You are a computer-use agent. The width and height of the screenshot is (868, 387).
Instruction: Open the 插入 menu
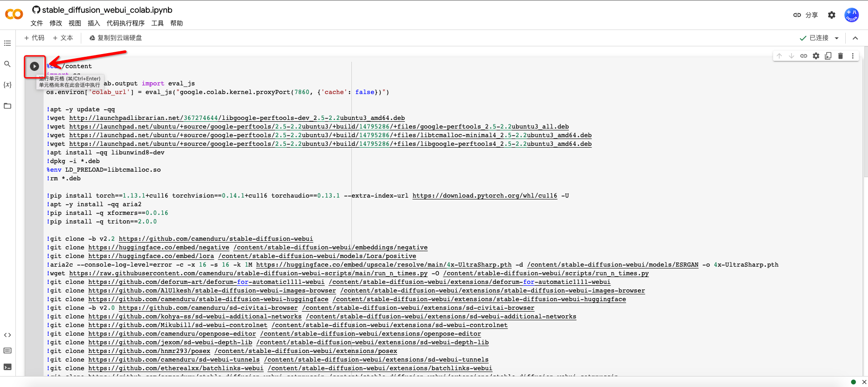pyautogui.click(x=94, y=23)
